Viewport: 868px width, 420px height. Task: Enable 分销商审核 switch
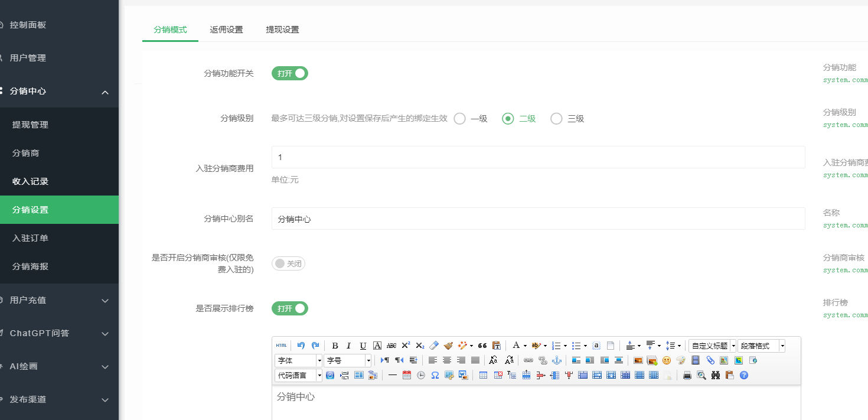[x=288, y=263]
